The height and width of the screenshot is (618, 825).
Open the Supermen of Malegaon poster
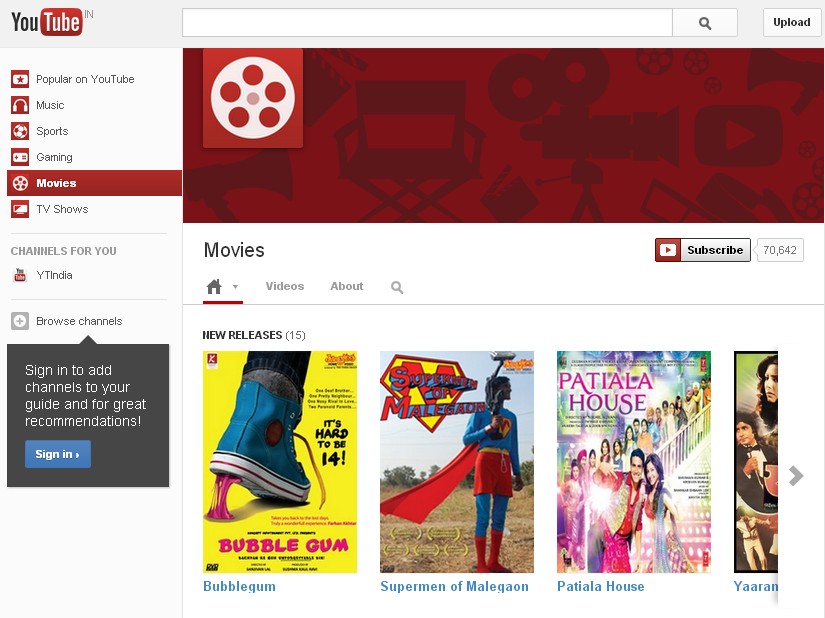point(457,462)
